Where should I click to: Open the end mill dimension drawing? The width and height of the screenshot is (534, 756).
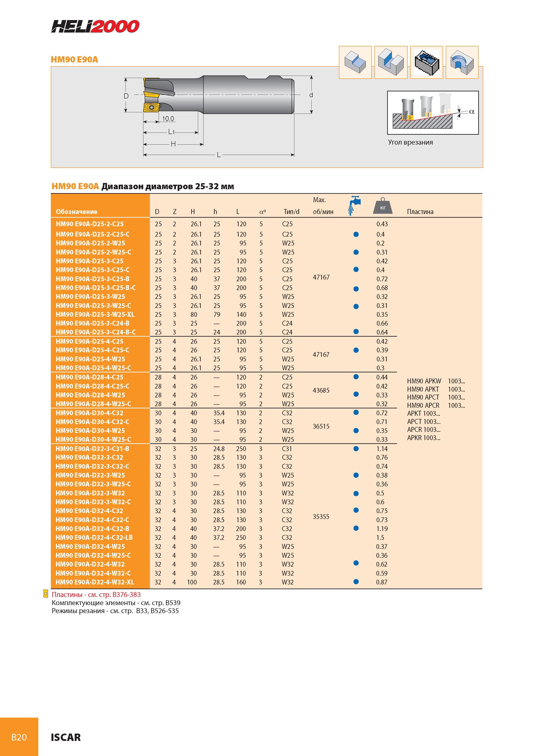pyautogui.click(x=219, y=117)
